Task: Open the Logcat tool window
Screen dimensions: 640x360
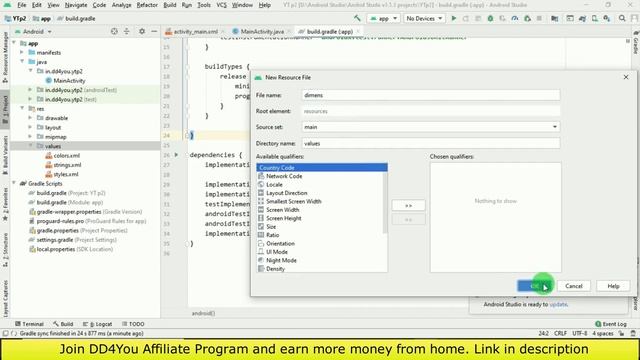Action: pyautogui.click(x=98, y=324)
